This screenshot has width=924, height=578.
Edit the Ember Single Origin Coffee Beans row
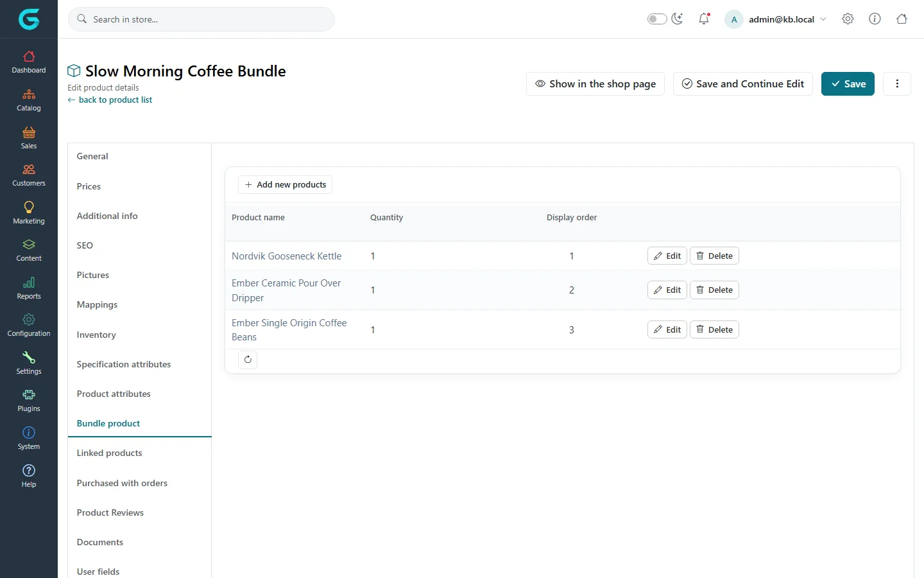(667, 329)
